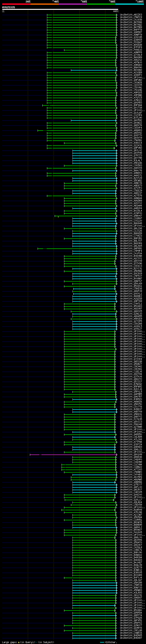
Task: Click UniRef100_B6Y6N3 cyan hit label
Action: (131, 70)
